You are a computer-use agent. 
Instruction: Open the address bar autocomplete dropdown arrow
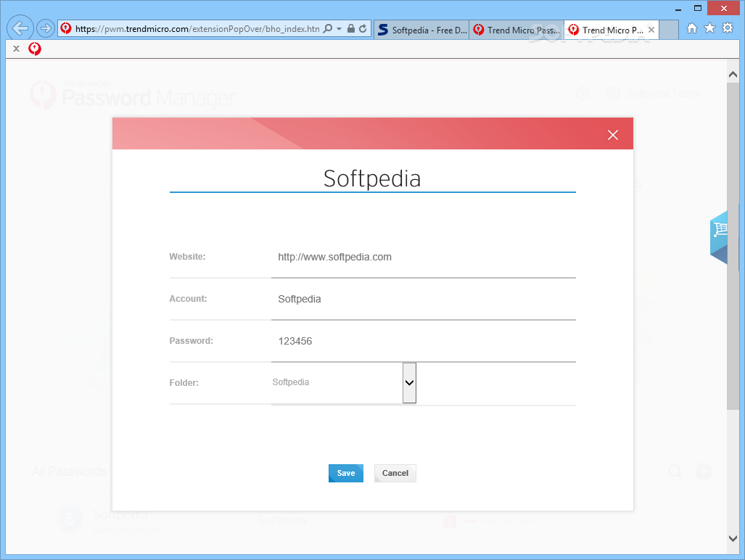click(x=339, y=28)
